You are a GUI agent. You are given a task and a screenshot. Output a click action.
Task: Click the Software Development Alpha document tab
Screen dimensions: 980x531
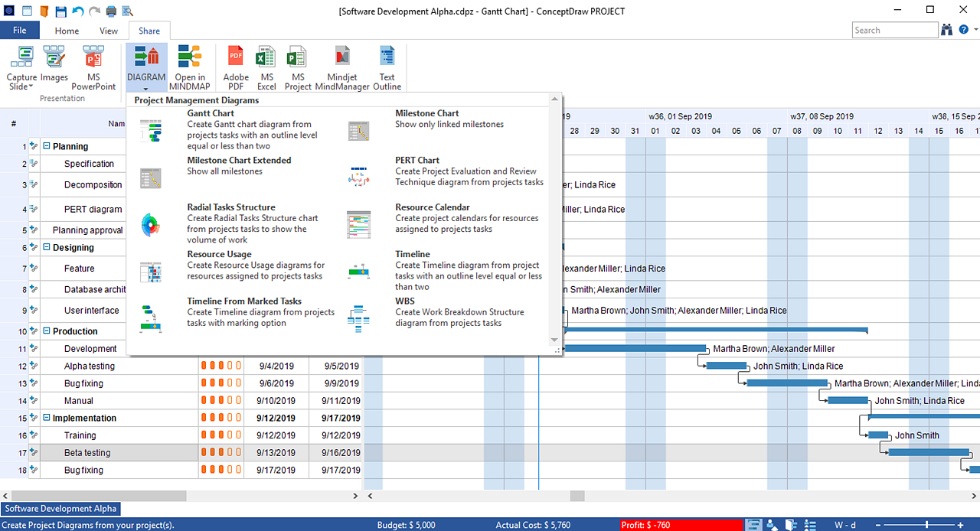click(60, 509)
